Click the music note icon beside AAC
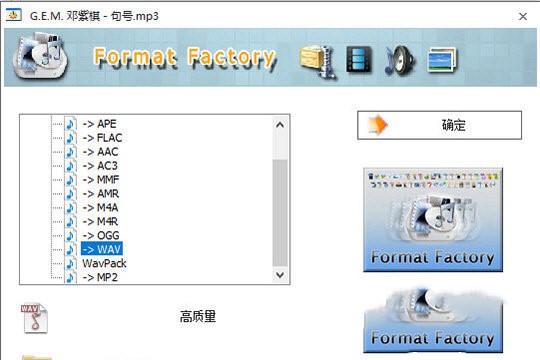 point(71,152)
